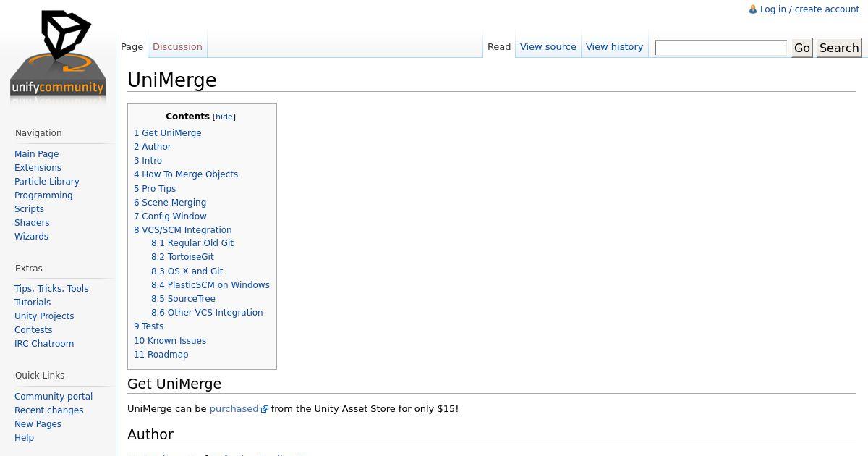Click the purchased Asset Store link
Screen dimensions: 868x456
[x=234, y=409]
